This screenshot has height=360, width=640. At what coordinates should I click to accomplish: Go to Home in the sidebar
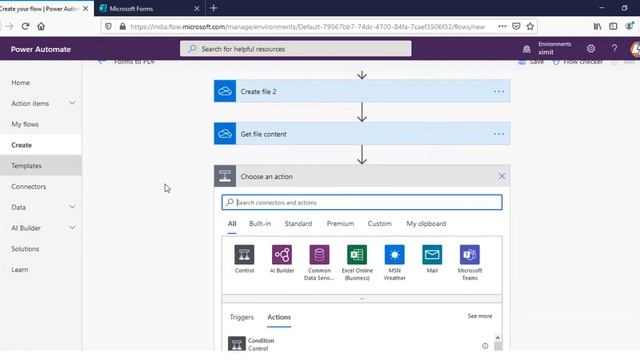[x=20, y=82]
